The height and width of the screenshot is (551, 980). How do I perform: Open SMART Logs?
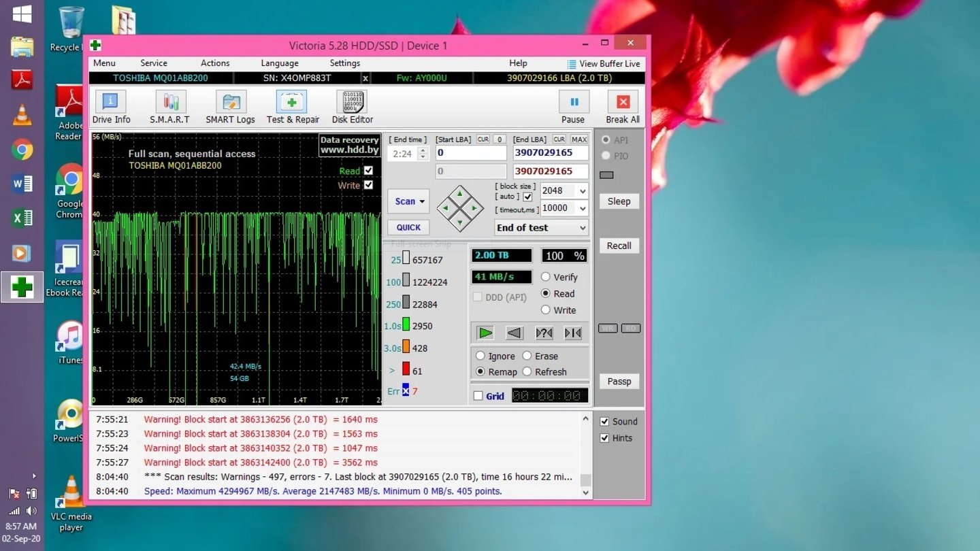coord(231,107)
